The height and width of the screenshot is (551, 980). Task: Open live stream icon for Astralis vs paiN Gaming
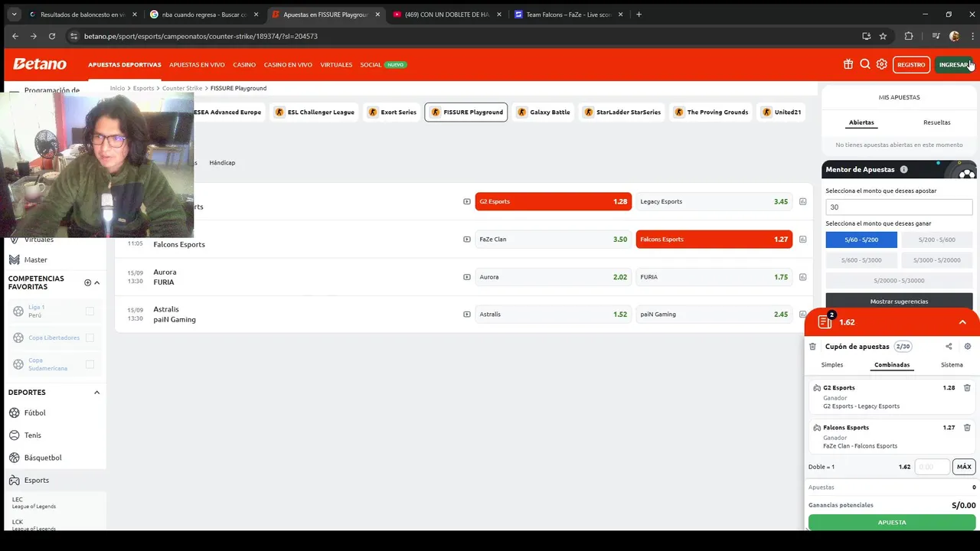tap(467, 314)
